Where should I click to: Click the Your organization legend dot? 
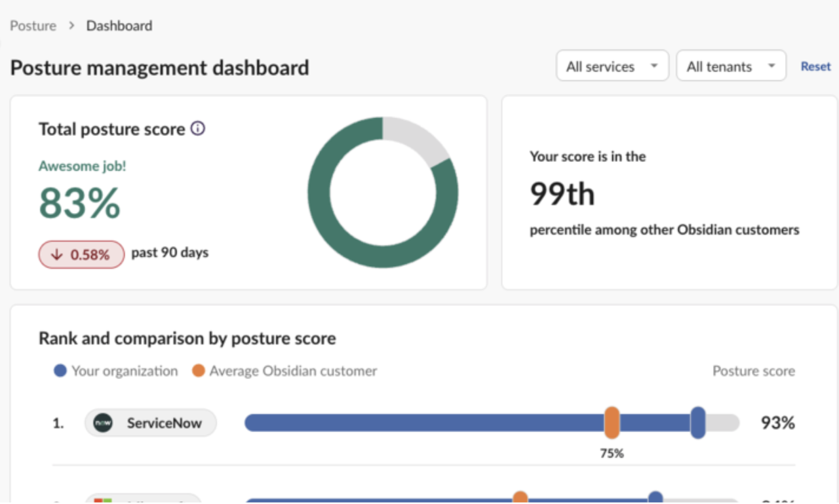point(60,371)
